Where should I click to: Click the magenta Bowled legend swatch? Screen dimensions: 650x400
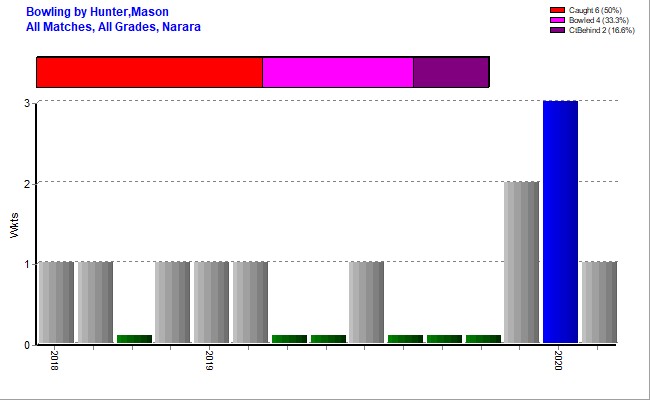(x=557, y=20)
